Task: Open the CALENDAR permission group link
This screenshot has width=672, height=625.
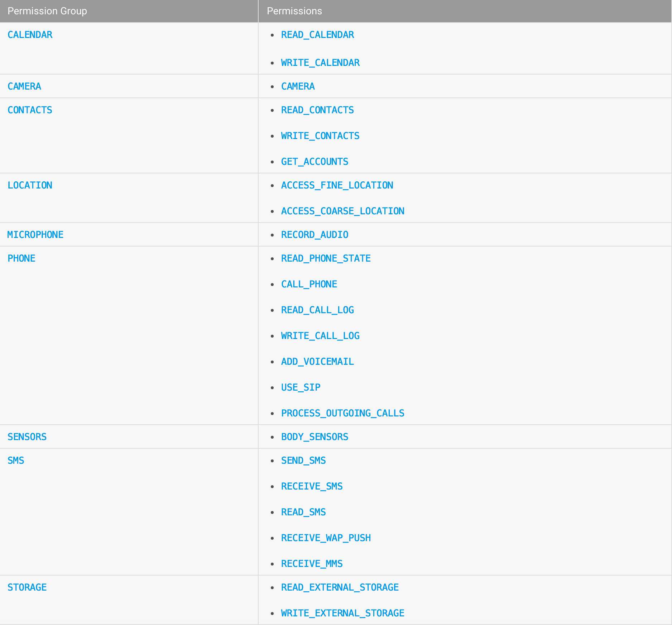Action: [x=30, y=35]
